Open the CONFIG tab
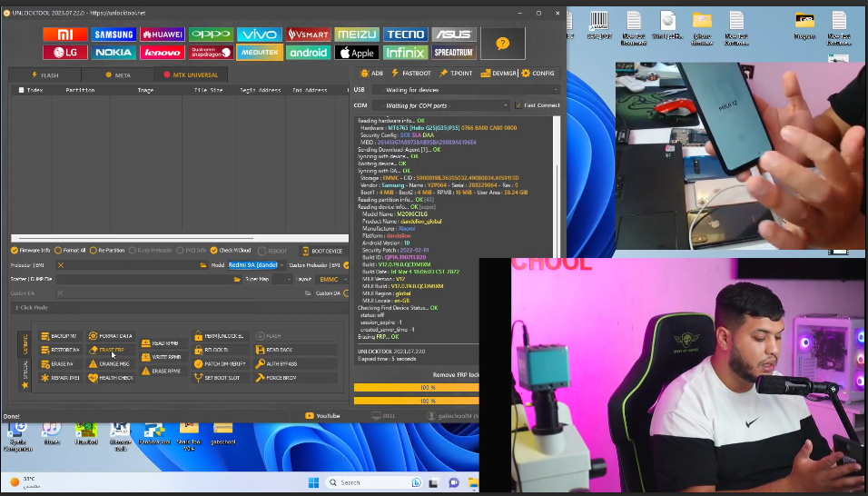Viewport: 868px width, 496px height. [538, 73]
